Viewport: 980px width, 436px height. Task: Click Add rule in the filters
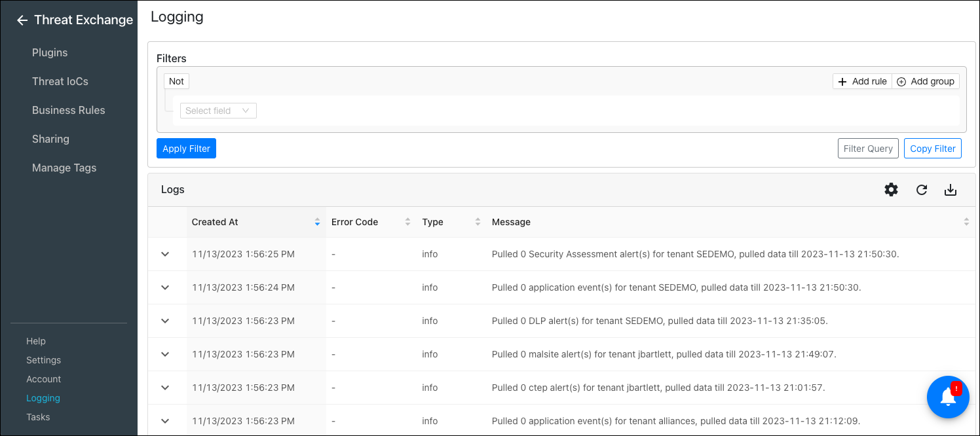(x=862, y=81)
